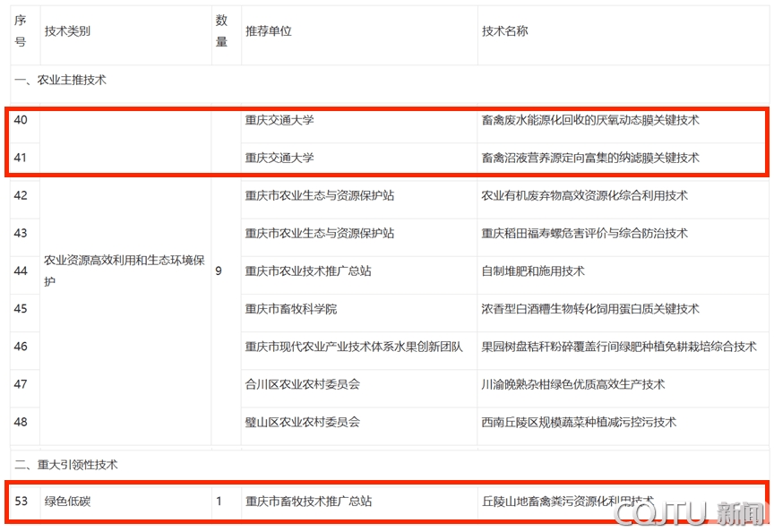Click 重庆市现代农业产业技术体系水果创新团队 cell

point(354,347)
